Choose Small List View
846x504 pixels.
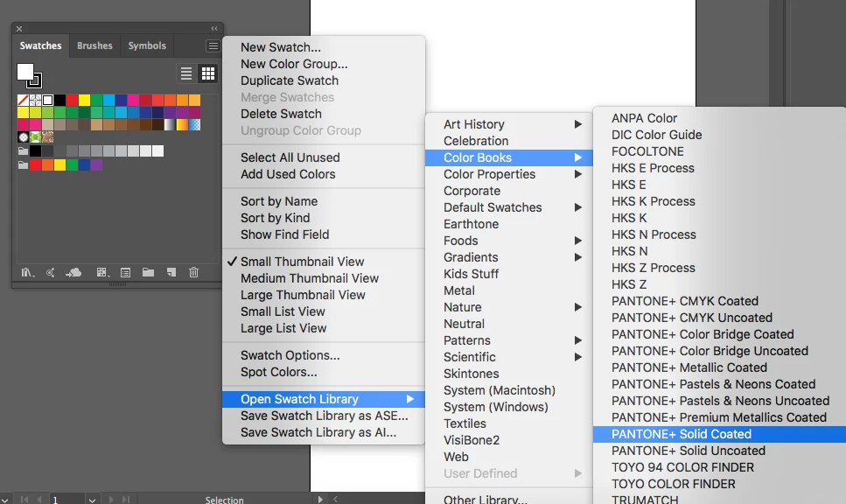pos(325,311)
